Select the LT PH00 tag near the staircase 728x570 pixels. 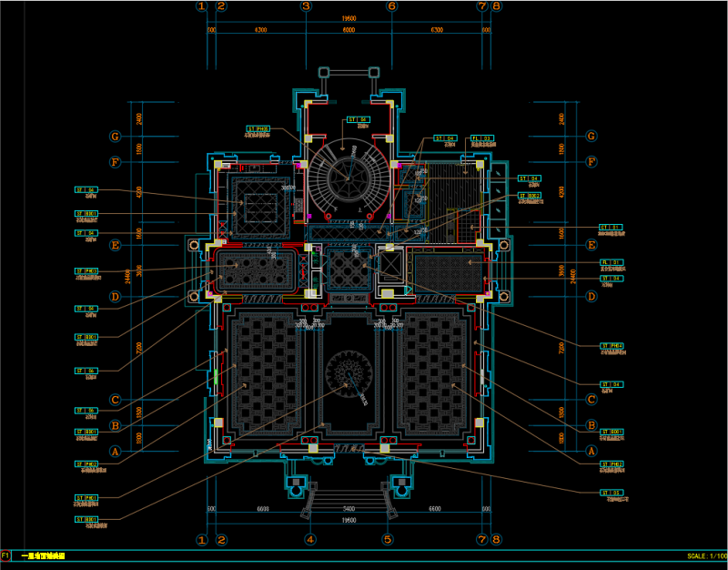pyautogui.click(x=258, y=128)
